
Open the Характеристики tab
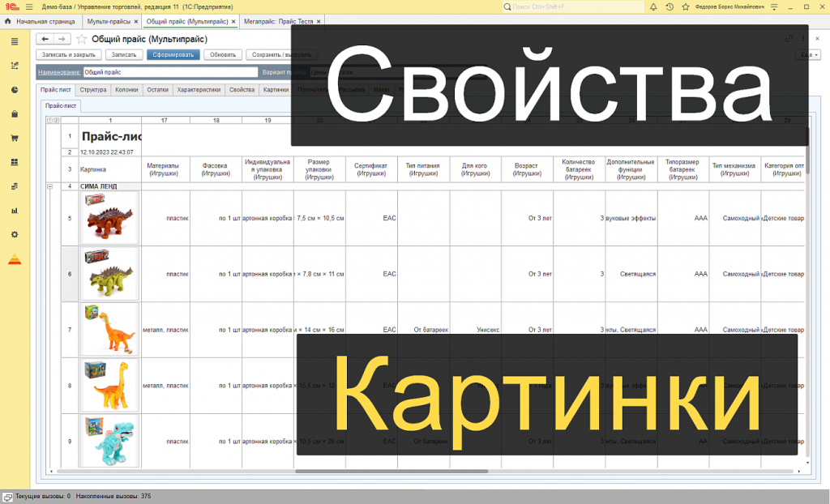(x=199, y=90)
